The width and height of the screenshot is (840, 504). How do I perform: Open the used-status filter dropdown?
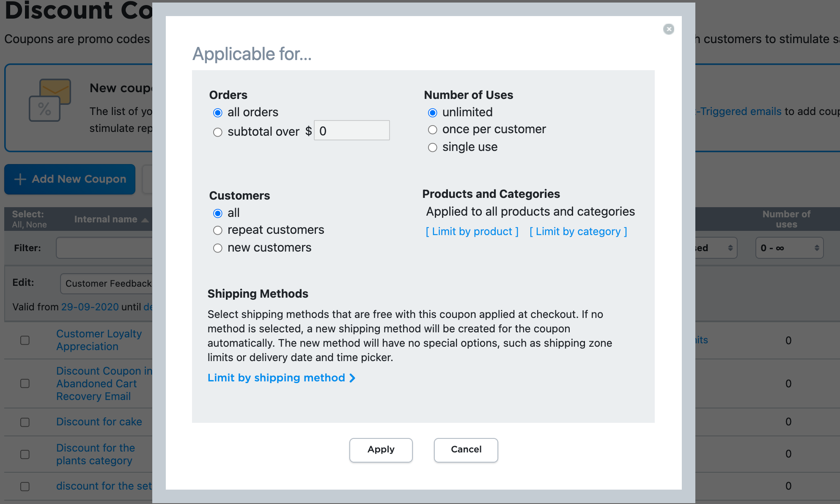click(x=715, y=248)
